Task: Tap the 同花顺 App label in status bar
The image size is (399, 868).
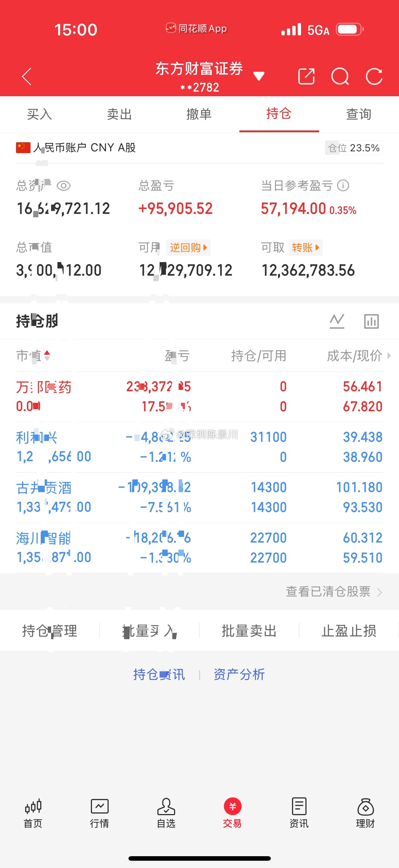Action: coord(196,28)
